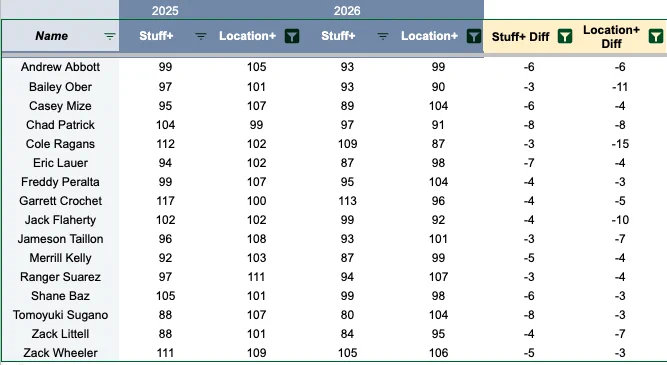The image size is (667, 365).
Task: Select the Cole Ragans name cell
Action: tap(60, 144)
